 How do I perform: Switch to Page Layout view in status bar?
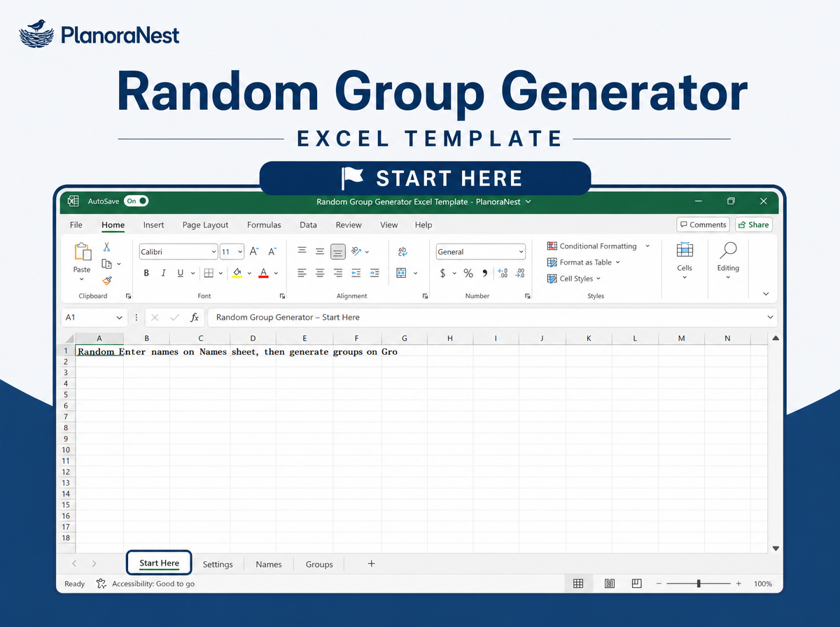610,584
